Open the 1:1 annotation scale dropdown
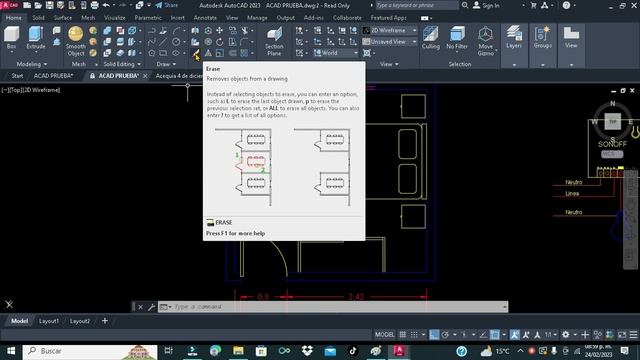 550,335
